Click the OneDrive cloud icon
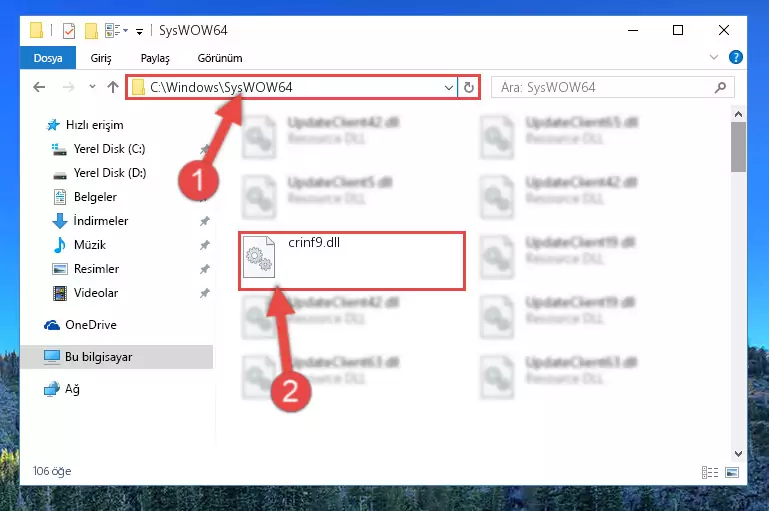The width and height of the screenshot is (769, 511). coord(52,325)
